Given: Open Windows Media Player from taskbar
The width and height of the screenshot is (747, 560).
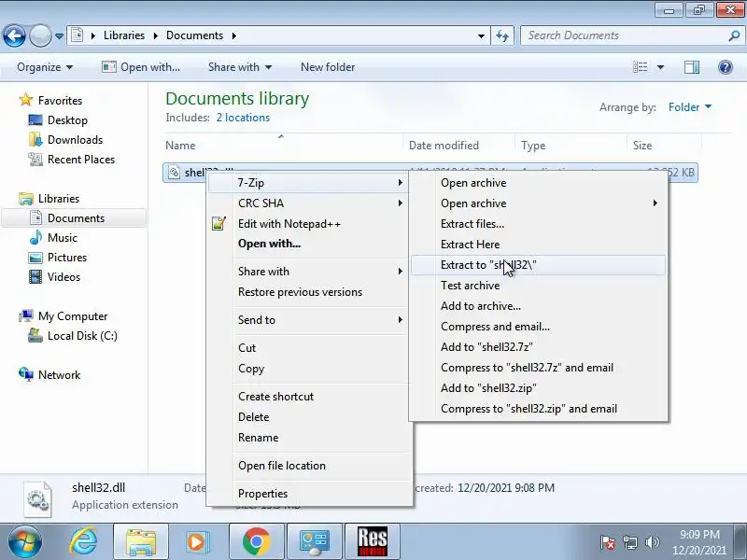Looking at the screenshot, I should [196, 541].
